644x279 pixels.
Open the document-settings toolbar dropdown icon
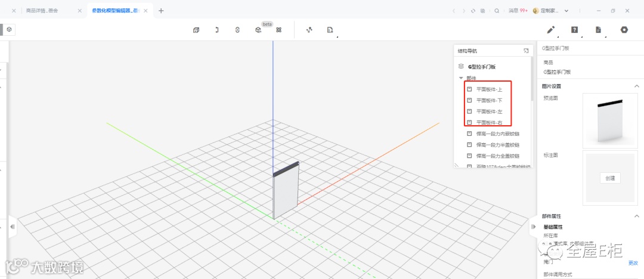tap(330, 30)
